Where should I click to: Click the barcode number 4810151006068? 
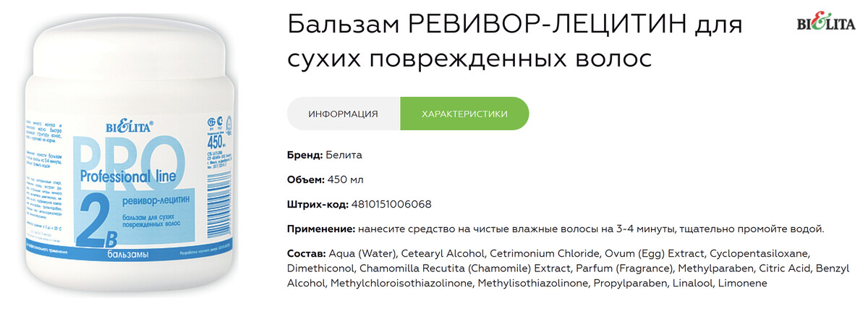coord(391,204)
